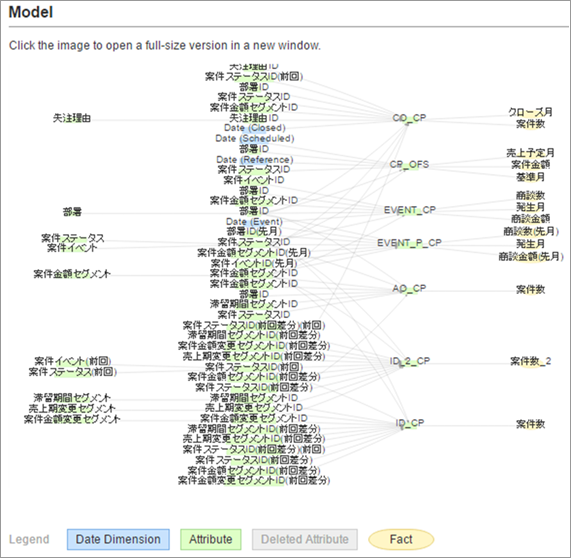Select the Date (Closed) dimension node
The width and height of the screenshot is (571, 558).
[x=255, y=128]
